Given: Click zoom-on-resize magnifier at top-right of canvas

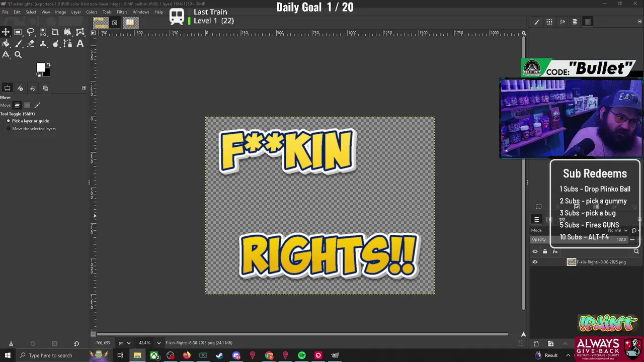Looking at the screenshot, I should [524, 33].
